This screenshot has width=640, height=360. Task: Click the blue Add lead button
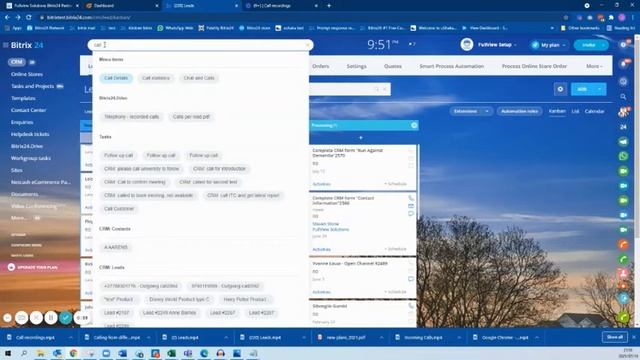tap(582, 89)
